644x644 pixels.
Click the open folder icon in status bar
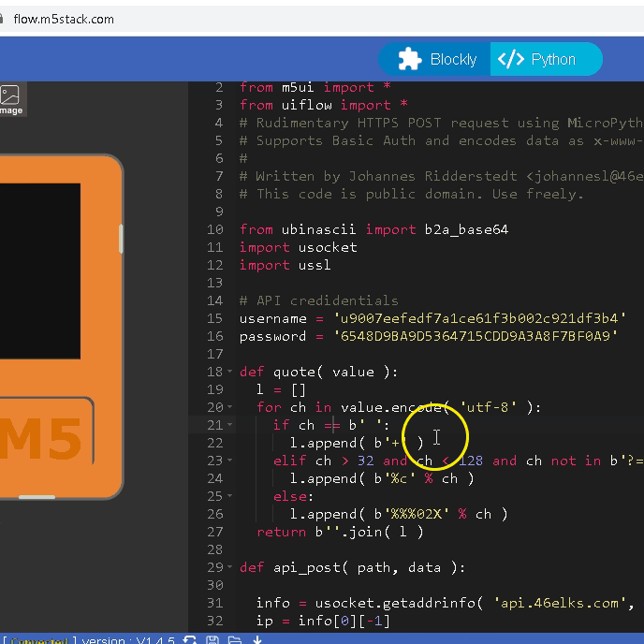pyautogui.click(x=235, y=640)
